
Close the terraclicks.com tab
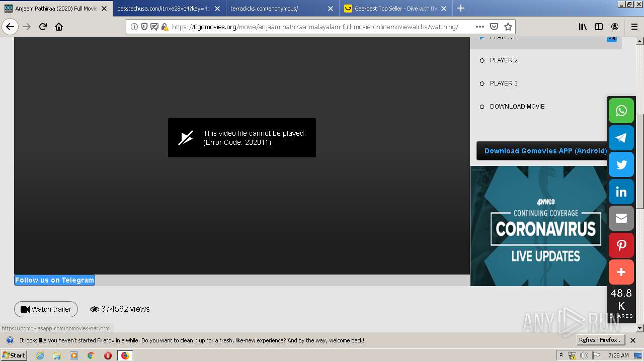331,9
